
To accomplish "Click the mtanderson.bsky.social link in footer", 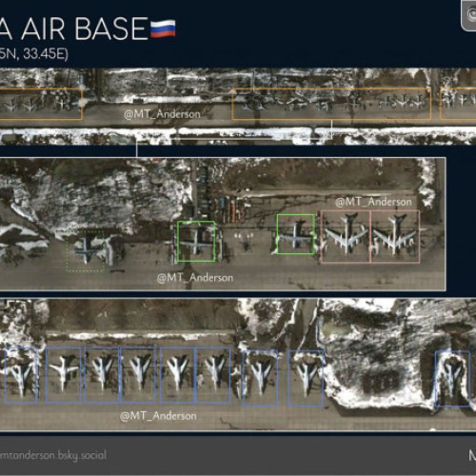I will point(53,455).
